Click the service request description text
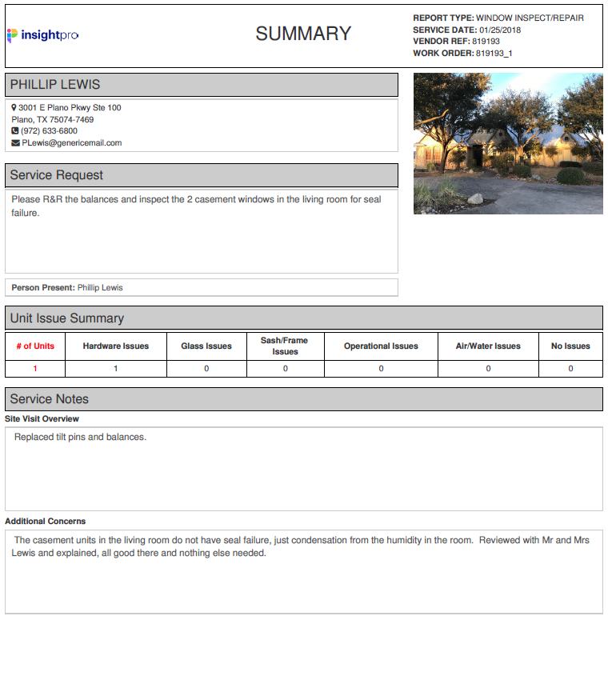Screen dimensions: 608x700 point(196,206)
